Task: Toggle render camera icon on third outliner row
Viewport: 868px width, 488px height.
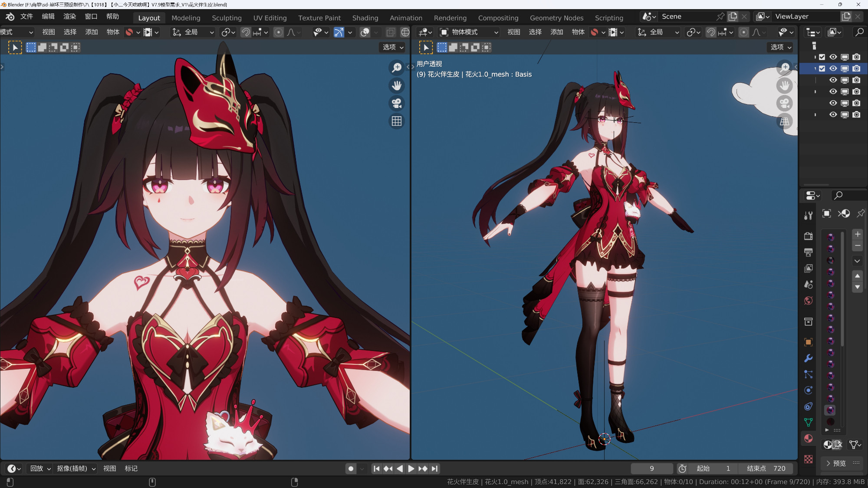Action: click(x=856, y=80)
